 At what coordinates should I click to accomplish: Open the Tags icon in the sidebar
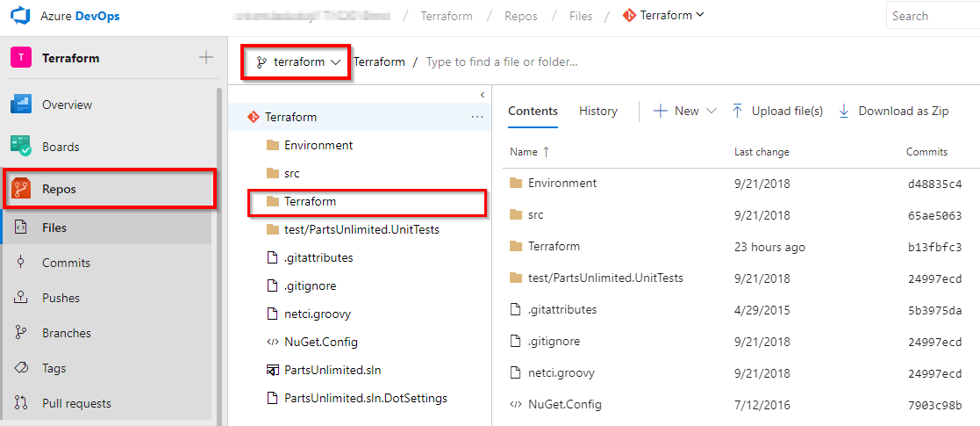[21, 368]
